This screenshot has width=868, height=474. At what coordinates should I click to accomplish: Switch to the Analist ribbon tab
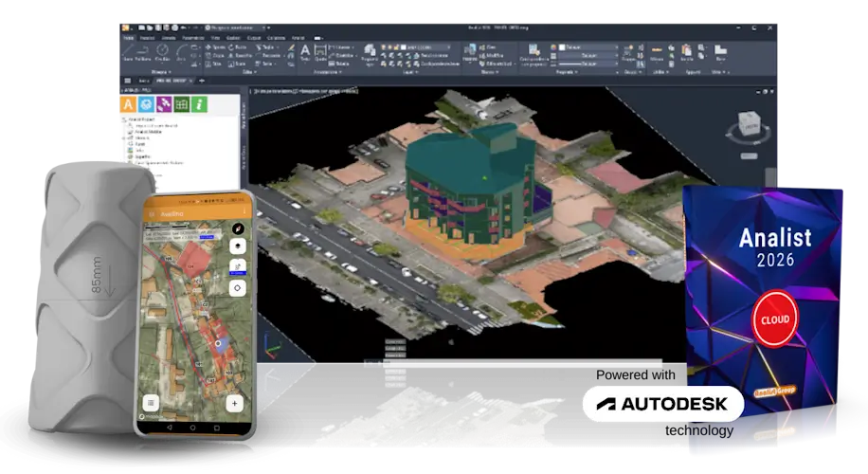[x=298, y=38]
